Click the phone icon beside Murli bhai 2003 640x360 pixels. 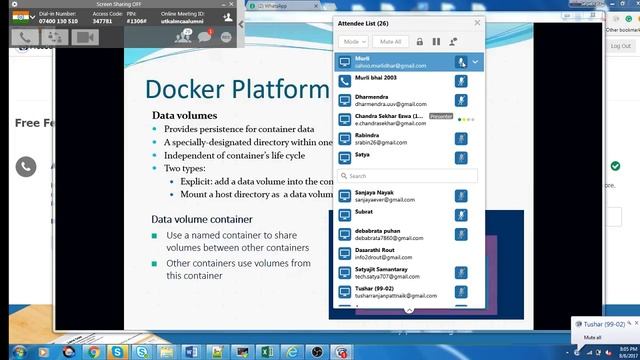point(344,81)
